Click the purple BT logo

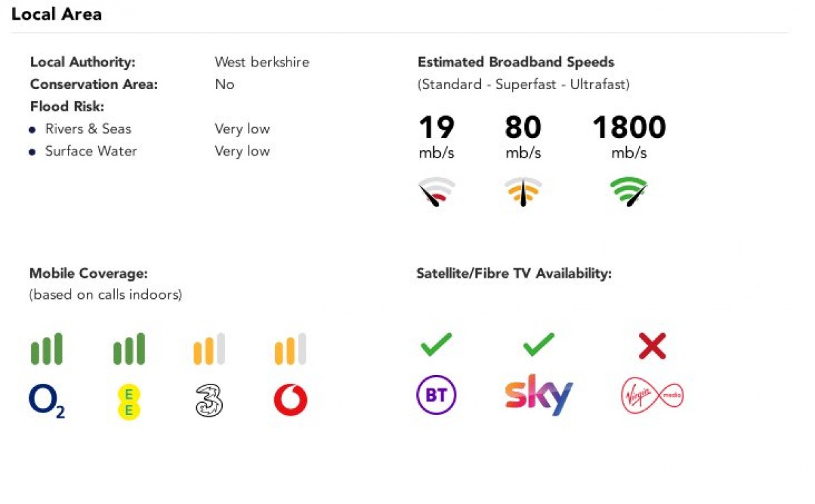tap(436, 395)
